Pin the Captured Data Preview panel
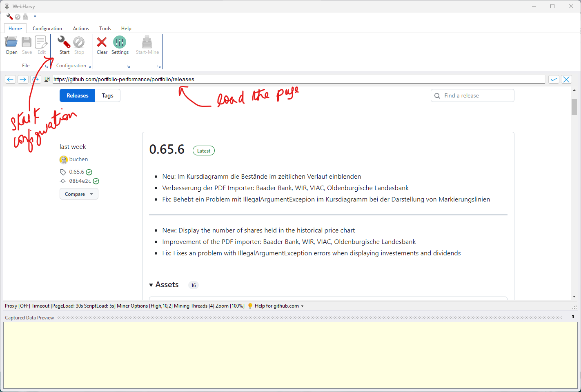The image size is (581, 392). coord(573,317)
